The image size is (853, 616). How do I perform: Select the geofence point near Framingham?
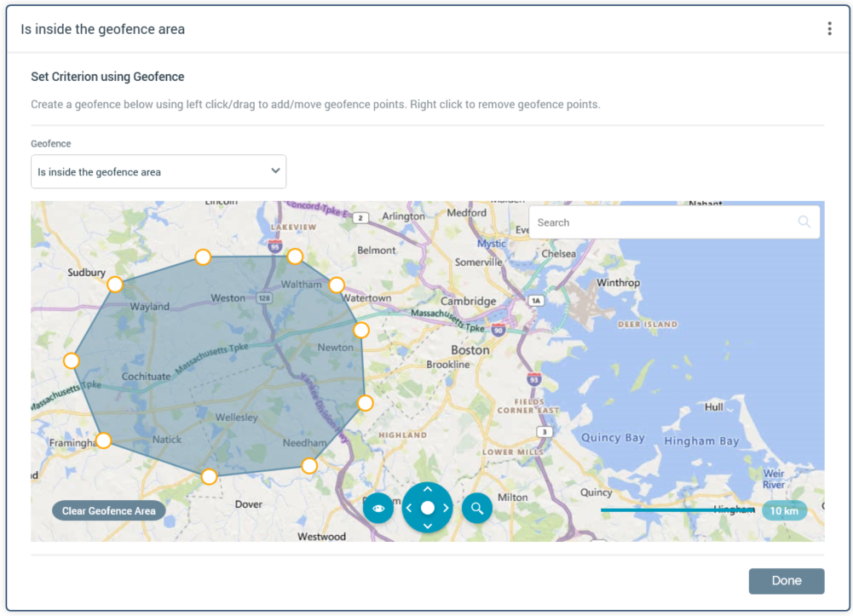[103, 440]
